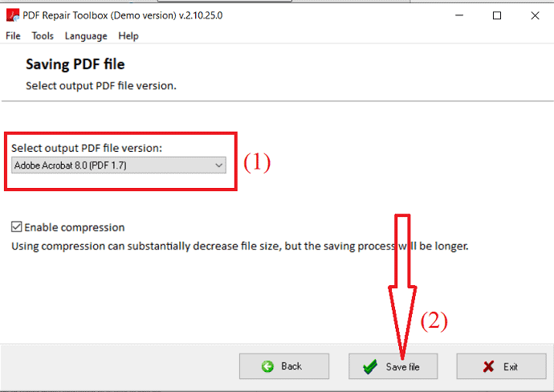Click the PDF Repair Toolbox app icon
Image resolution: width=554 pixels, height=392 pixels.
coord(12,15)
